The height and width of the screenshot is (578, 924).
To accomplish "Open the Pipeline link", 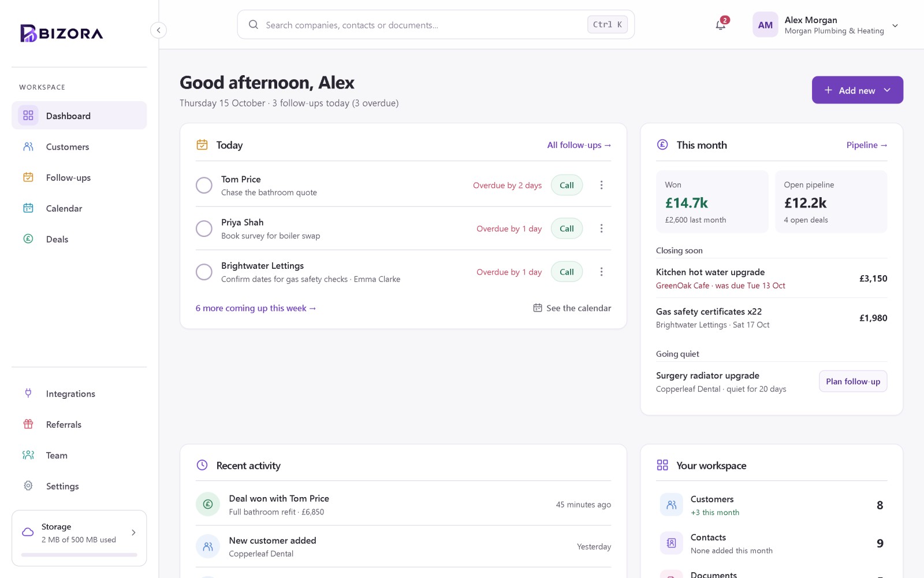I will (866, 145).
